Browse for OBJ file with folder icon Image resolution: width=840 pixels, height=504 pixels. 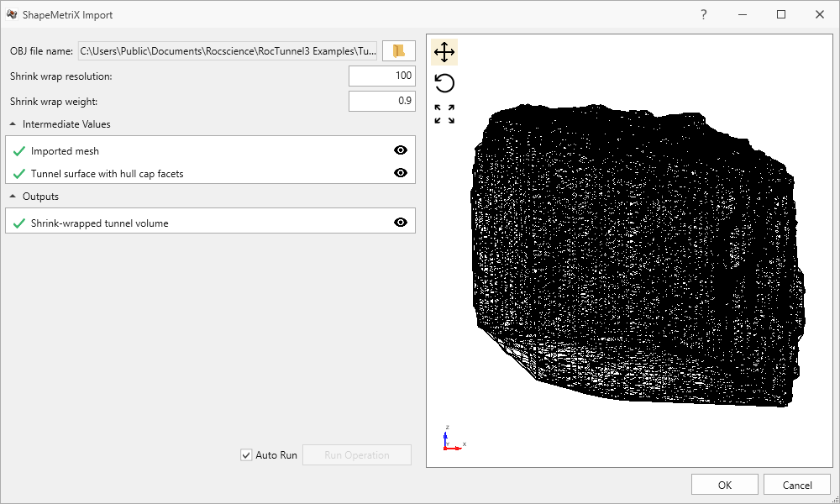click(x=398, y=51)
